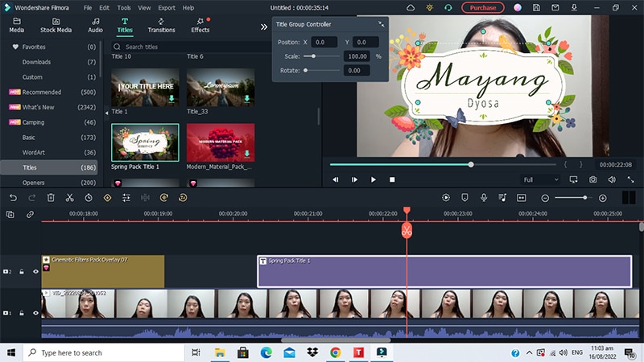The width and height of the screenshot is (644, 362).
Task: Collapse the category sidebar arrow
Action: point(107,113)
